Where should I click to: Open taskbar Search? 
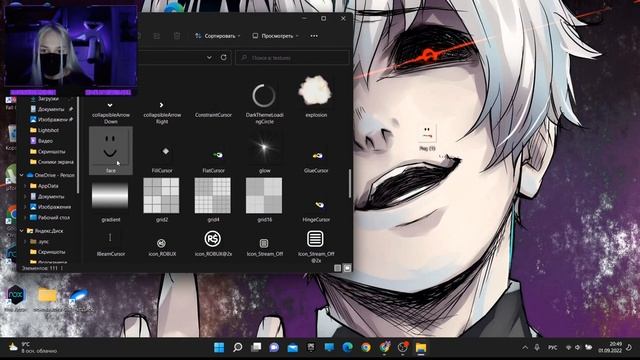coord(238,347)
